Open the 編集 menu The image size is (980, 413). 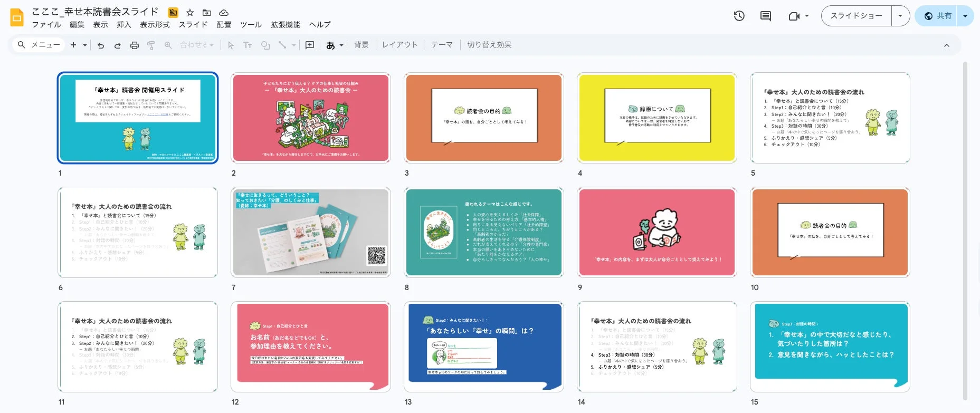[77, 25]
